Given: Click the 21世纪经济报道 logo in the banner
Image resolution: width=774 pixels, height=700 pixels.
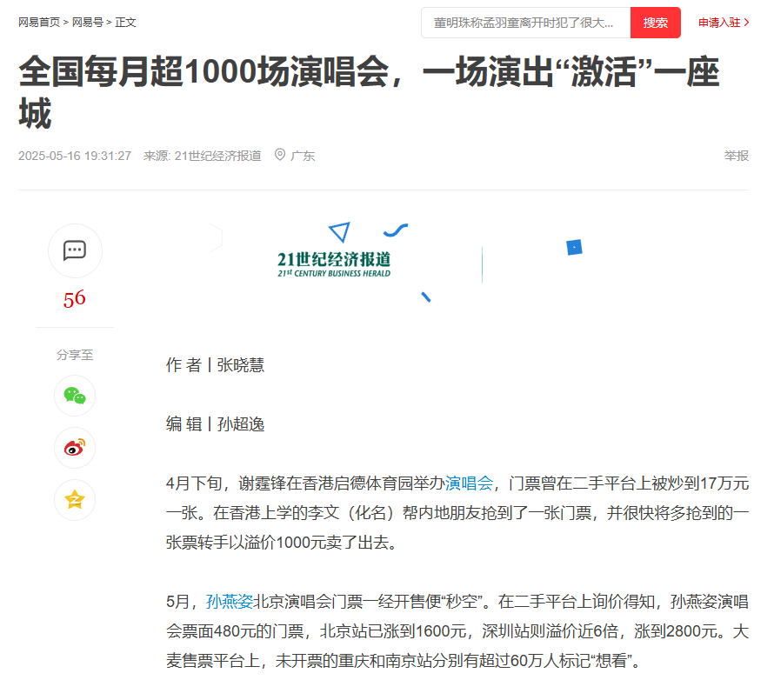Looking at the screenshot, I should click(334, 264).
